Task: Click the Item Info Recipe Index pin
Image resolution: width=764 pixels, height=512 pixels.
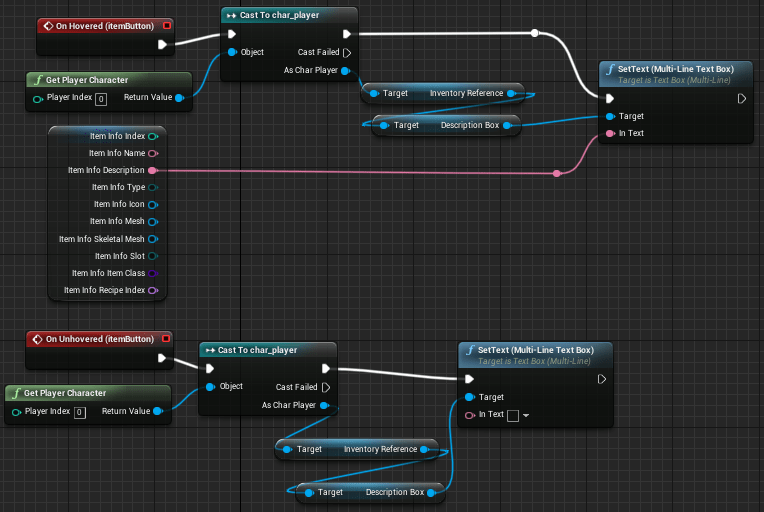Action: [152, 290]
